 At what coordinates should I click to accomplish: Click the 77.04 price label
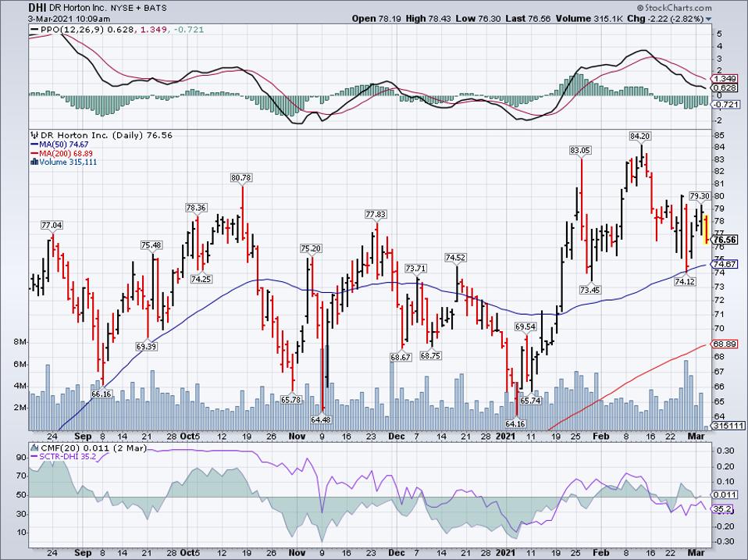coord(52,225)
